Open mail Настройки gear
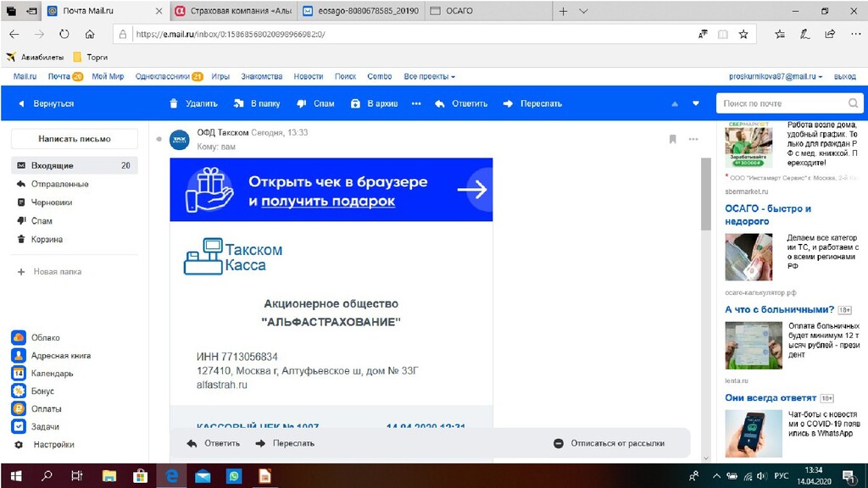The width and height of the screenshot is (868, 488). [x=44, y=444]
